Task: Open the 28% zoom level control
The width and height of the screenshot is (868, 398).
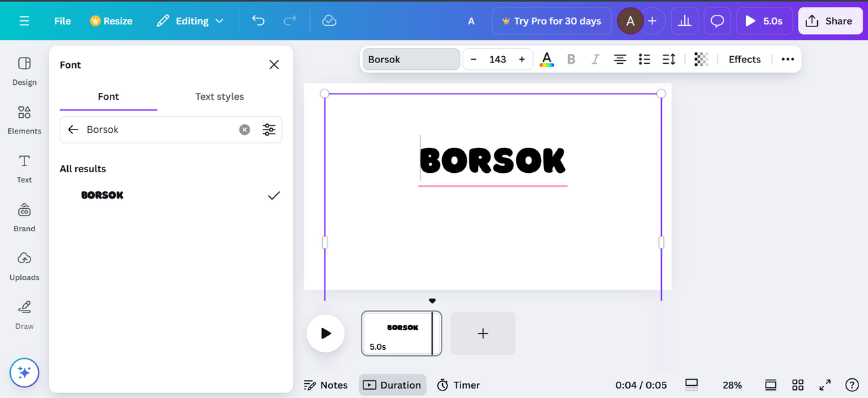Action: [x=732, y=385]
